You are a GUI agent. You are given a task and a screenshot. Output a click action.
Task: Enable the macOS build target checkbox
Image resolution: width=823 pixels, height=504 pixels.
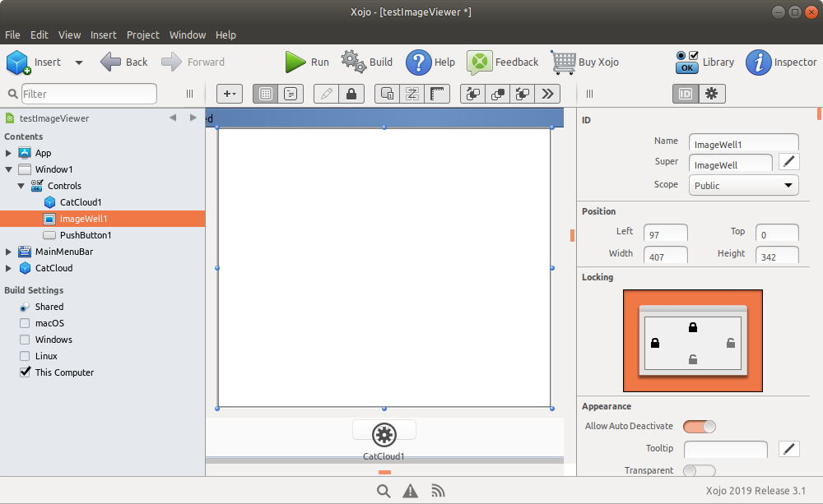[x=25, y=323]
